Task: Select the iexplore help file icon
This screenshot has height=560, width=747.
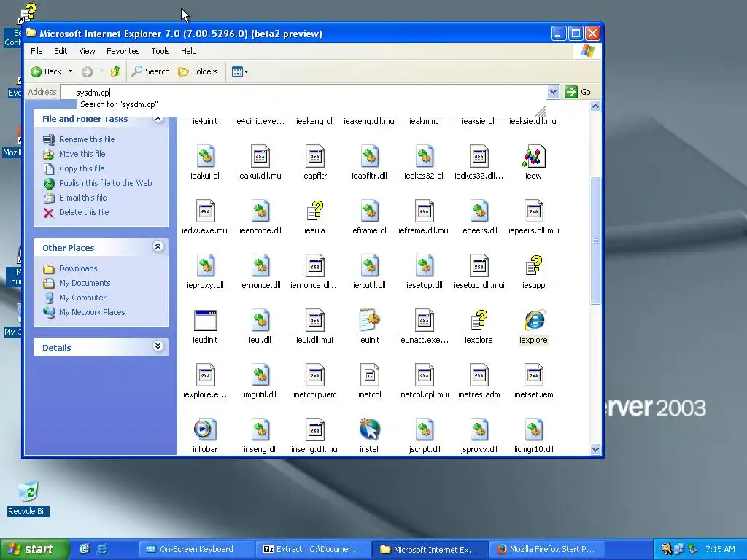Action: [x=479, y=321]
